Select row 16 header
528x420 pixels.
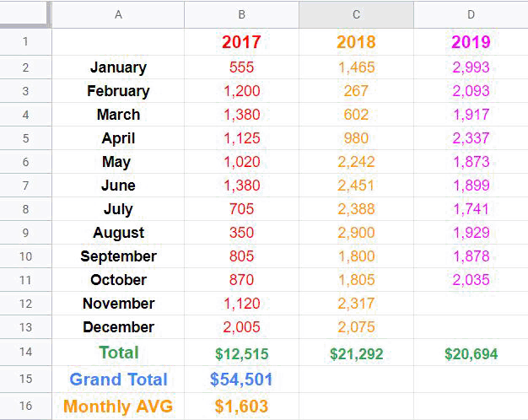[24, 406]
